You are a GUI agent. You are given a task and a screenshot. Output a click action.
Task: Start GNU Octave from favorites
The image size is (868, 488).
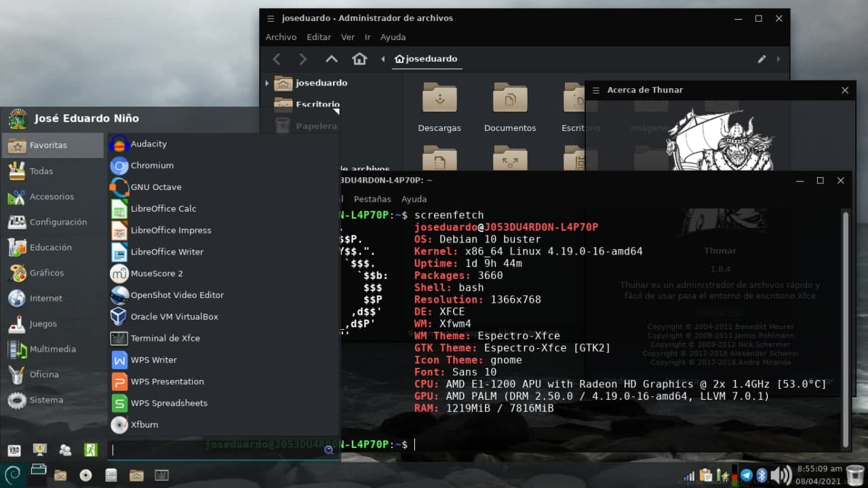click(155, 187)
